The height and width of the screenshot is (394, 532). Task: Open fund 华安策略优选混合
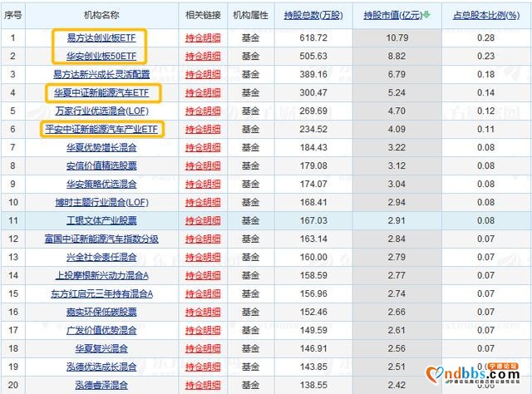[x=101, y=185]
